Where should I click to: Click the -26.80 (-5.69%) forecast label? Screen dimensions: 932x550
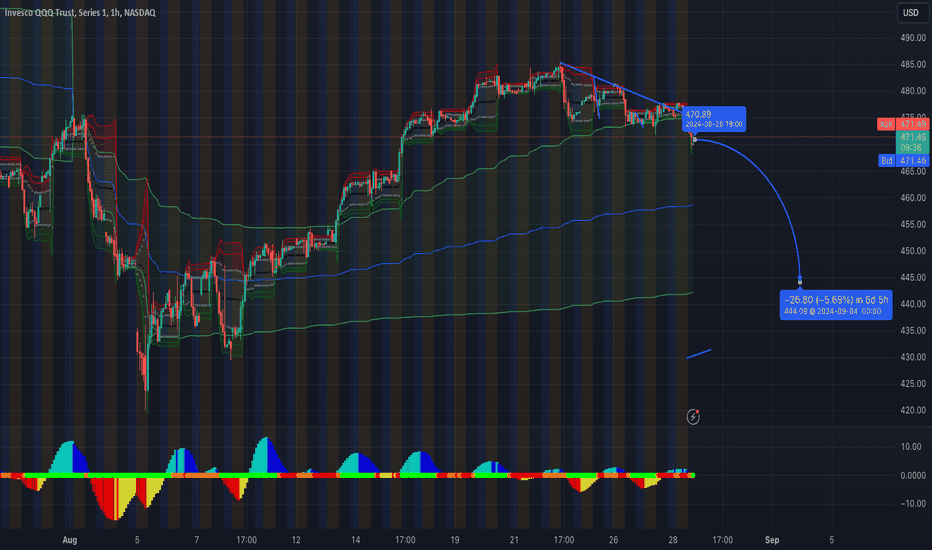[836, 305]
